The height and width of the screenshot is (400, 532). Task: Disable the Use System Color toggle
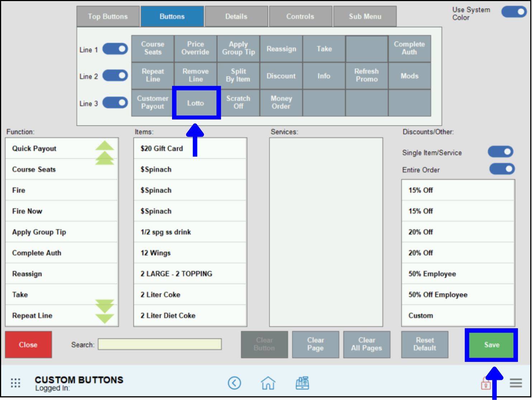coord(514,12)
